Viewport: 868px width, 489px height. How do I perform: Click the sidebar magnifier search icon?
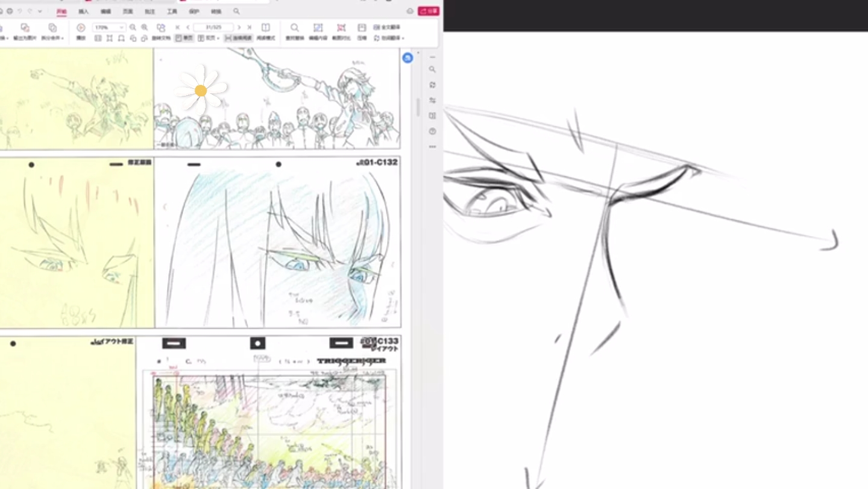click(x=432, y=69)
